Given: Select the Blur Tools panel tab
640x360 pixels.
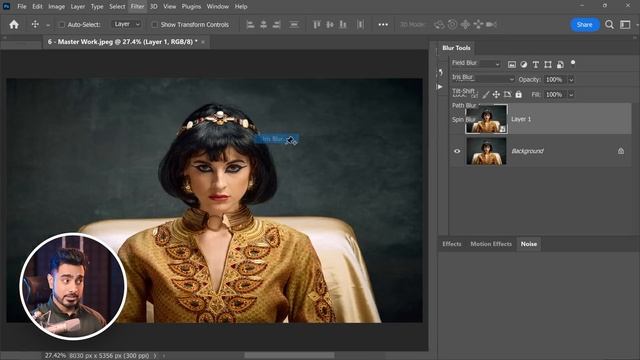Looking at the screenshot, I should (x=456, y=48).
